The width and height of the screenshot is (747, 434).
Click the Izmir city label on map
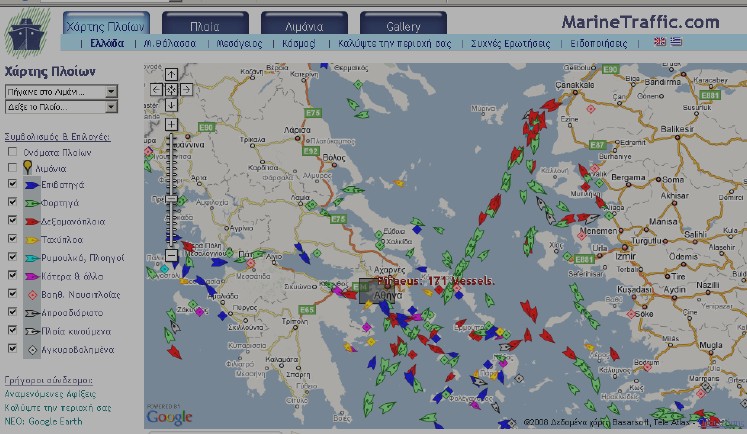(626, 256)
